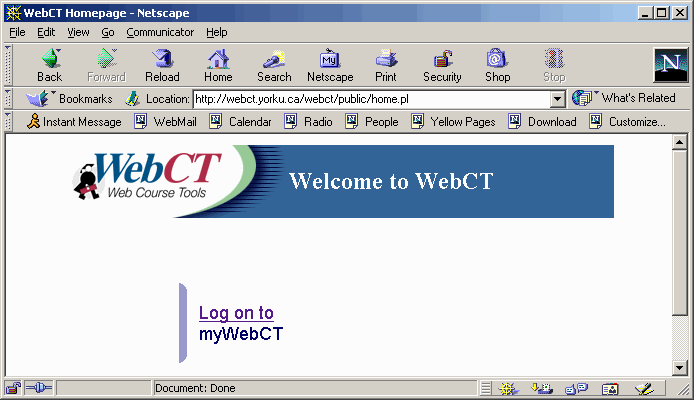
Task: Open Security info
Action: click(442, 65)
